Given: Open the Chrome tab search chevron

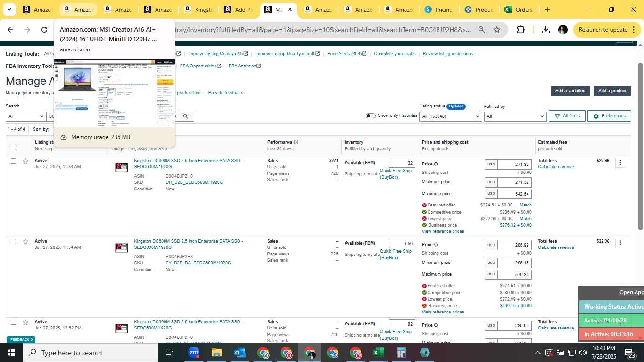Looking at the screenshot, I should click(9, 9).
